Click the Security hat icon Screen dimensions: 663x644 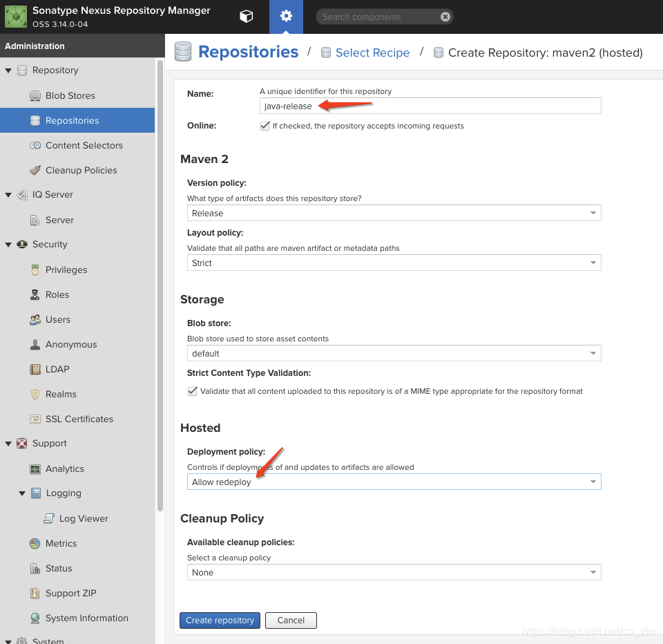22,245
